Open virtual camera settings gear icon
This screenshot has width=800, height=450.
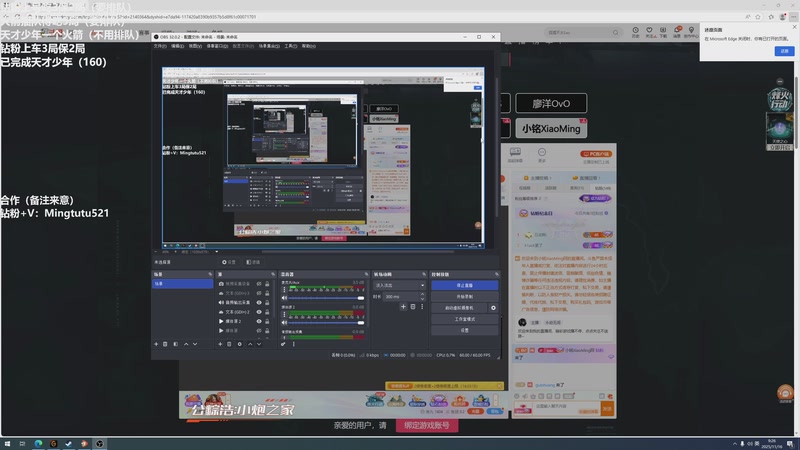point(493,308)
